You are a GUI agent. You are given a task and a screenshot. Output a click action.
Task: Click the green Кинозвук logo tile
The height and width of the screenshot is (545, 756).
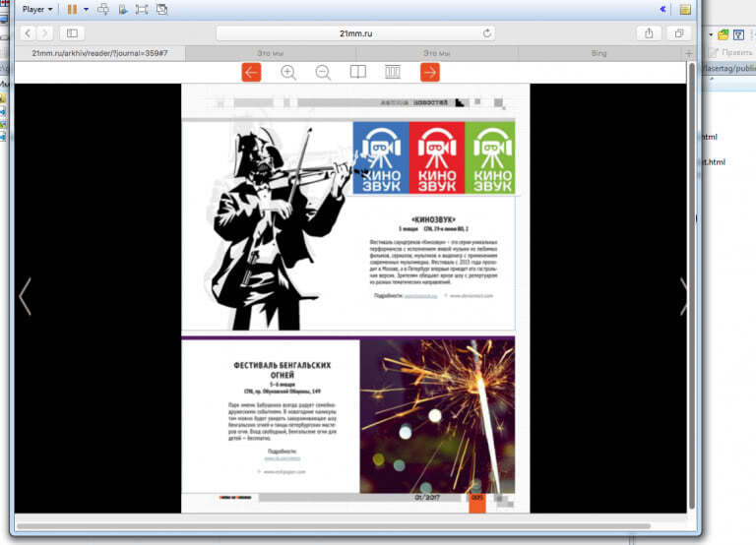490,157
